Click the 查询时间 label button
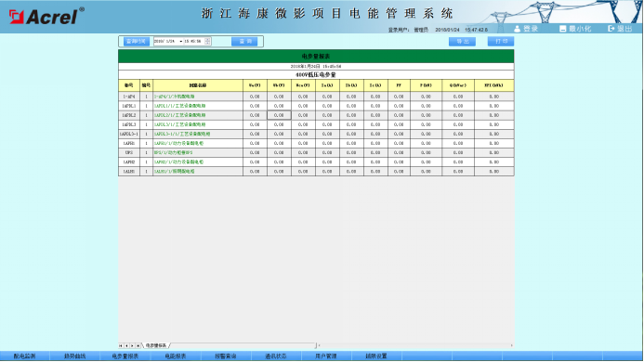 click(136, 42)
